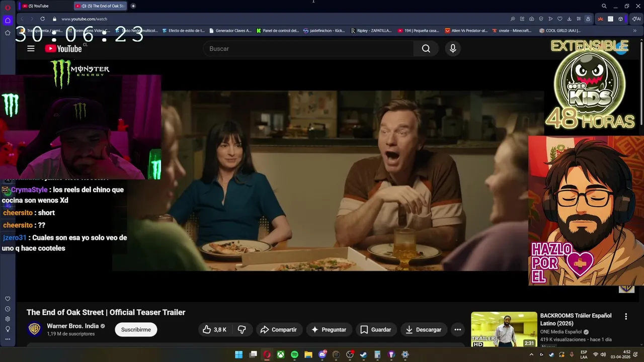Open Alien Vs Predator bookmark

coord(466,31)
